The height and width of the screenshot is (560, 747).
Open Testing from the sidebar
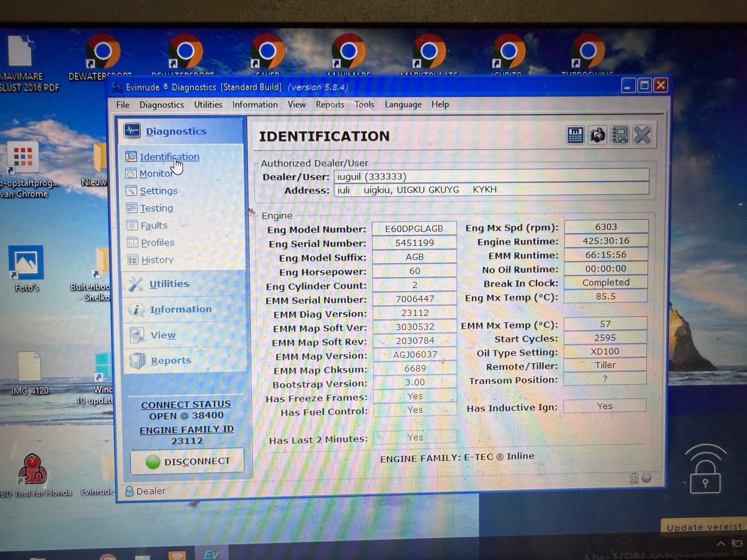click(x=156, y=208)
